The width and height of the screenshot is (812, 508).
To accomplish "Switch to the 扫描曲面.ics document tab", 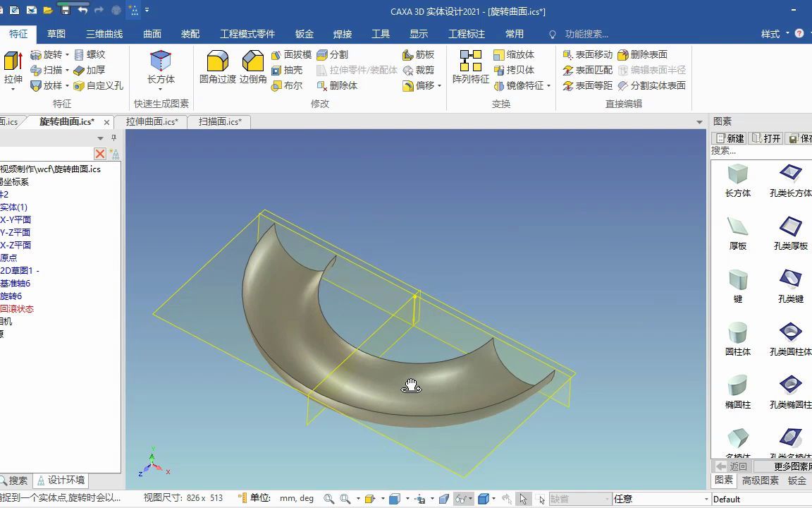I will tap(220, 122).
